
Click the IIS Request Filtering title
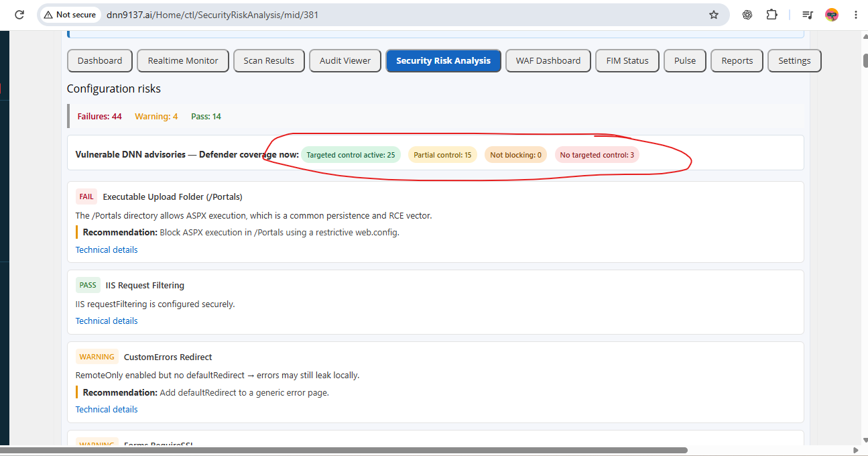pyautogui.click(x=145, y=286)
